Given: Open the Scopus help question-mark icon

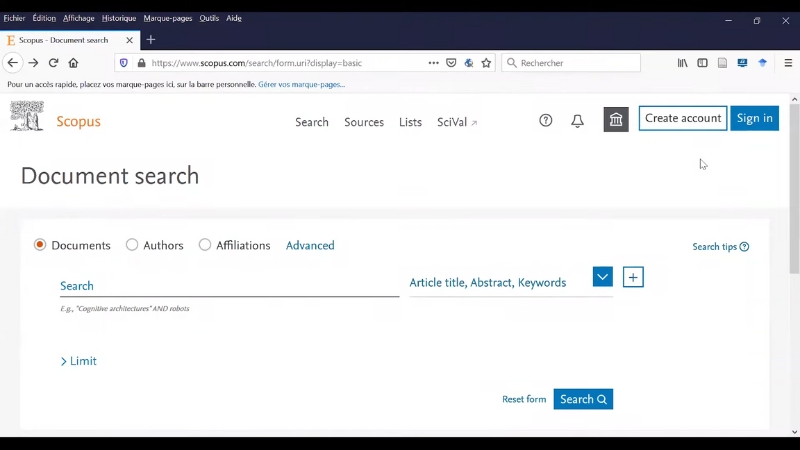Looking at the screenshot, I should (545, 120).
